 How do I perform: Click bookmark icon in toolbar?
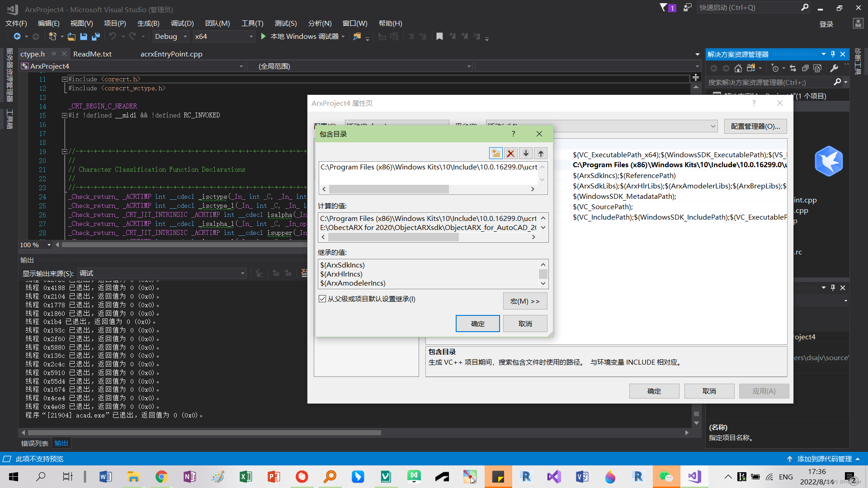[x=439, y=37]
